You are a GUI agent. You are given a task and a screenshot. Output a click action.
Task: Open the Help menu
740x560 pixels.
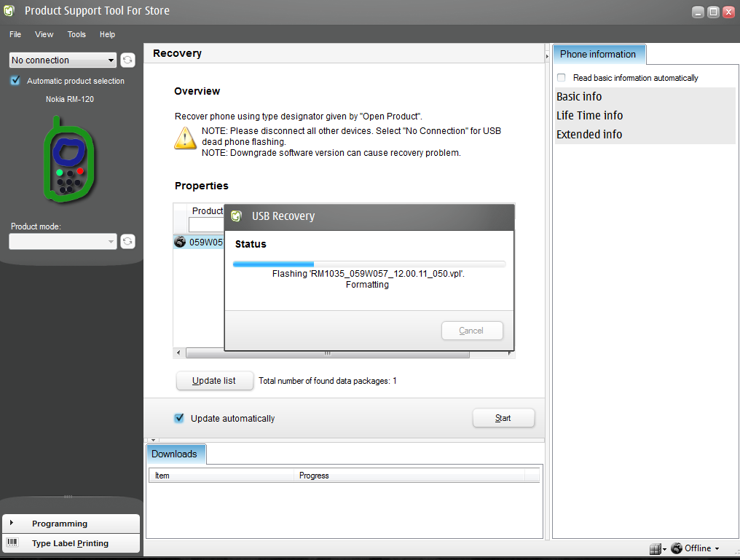(x=107, y=34)
